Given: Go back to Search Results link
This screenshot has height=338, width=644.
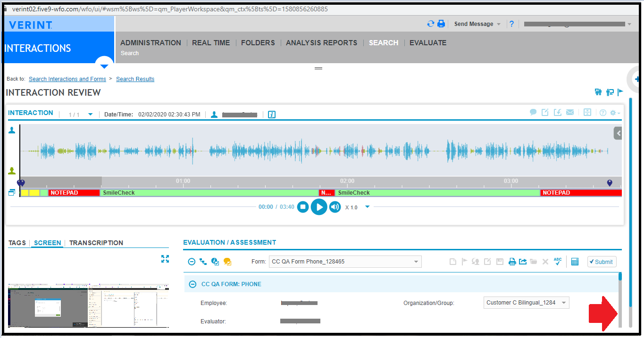Looking at the screenshot, I should [x=135, y=79].
